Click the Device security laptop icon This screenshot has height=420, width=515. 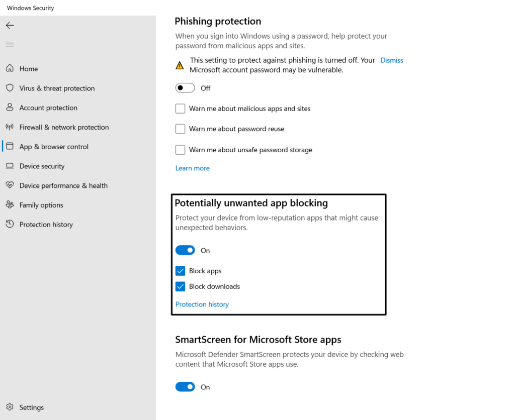point(10,166)
